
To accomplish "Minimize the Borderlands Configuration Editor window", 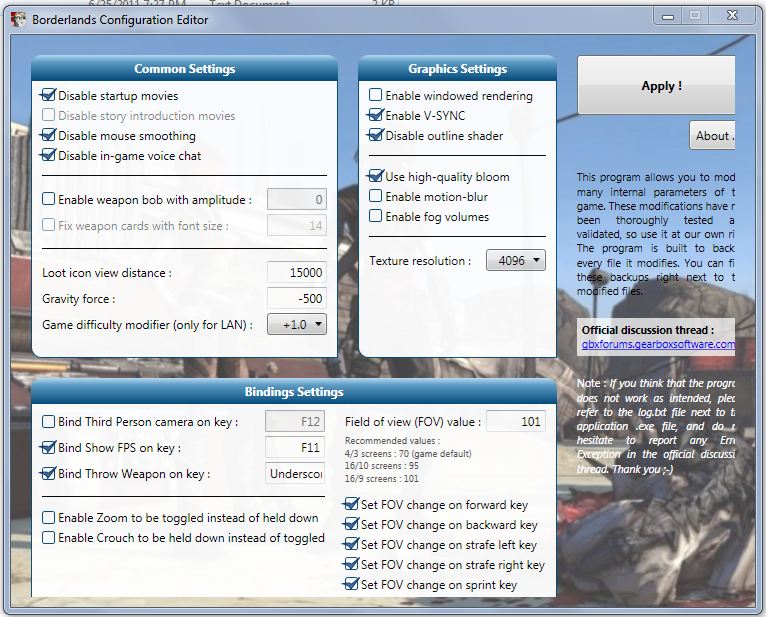I will 668,16.
